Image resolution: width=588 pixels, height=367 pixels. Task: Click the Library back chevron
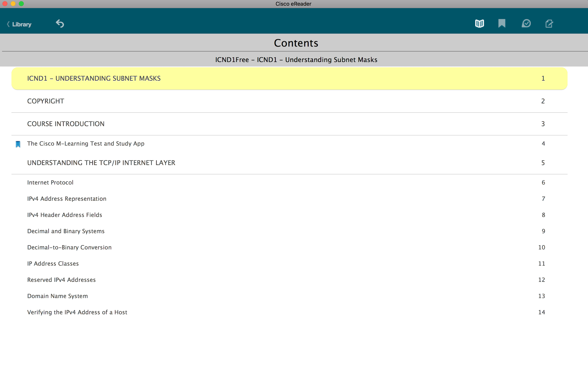click(8, 24)
